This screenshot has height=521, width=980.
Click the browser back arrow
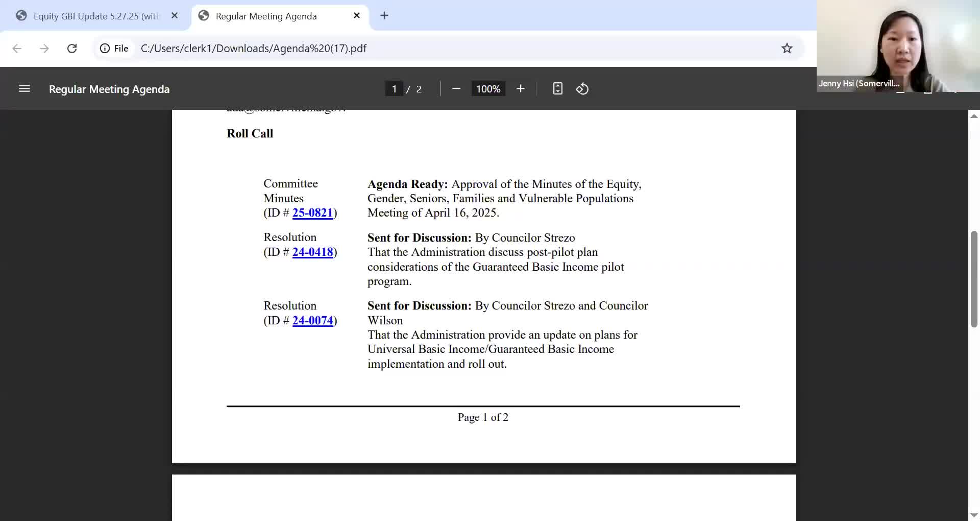[x=17, y=49]
